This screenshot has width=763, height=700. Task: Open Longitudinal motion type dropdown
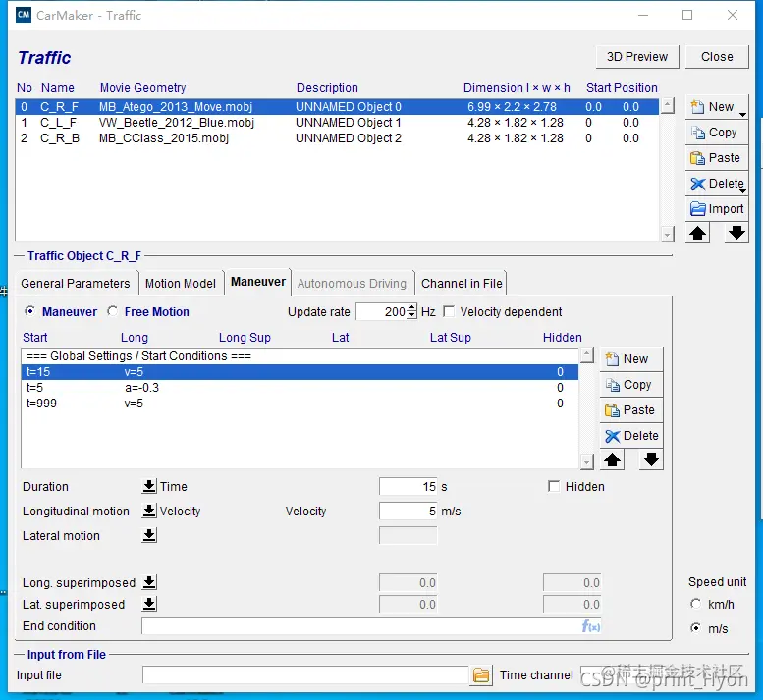tap(149, 511)
